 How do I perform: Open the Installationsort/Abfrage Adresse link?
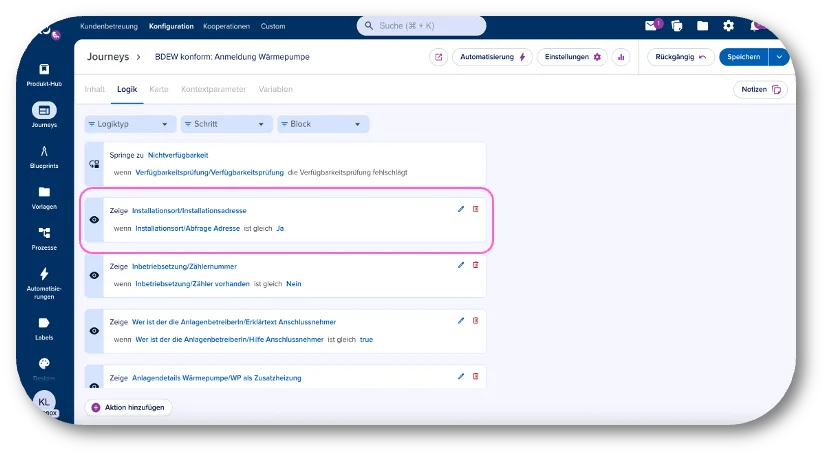pos(187,228)
